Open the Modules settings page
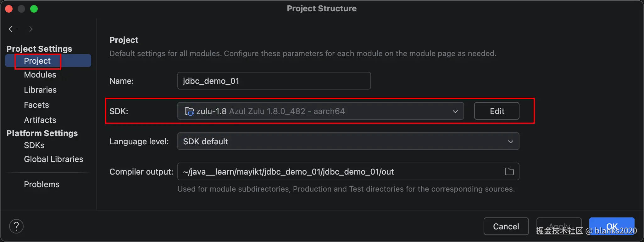The width and height of the screenshot is (644, 242). coord(40,75)
